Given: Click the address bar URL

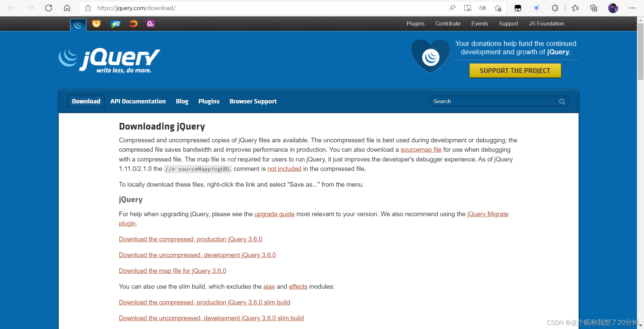Looking at the screenshot, I should click(136, 8).
